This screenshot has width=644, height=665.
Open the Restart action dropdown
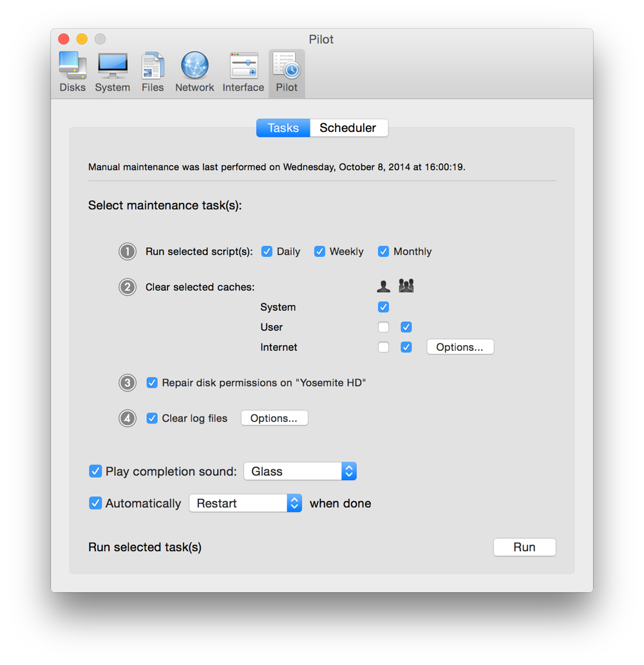pos(245,503)
